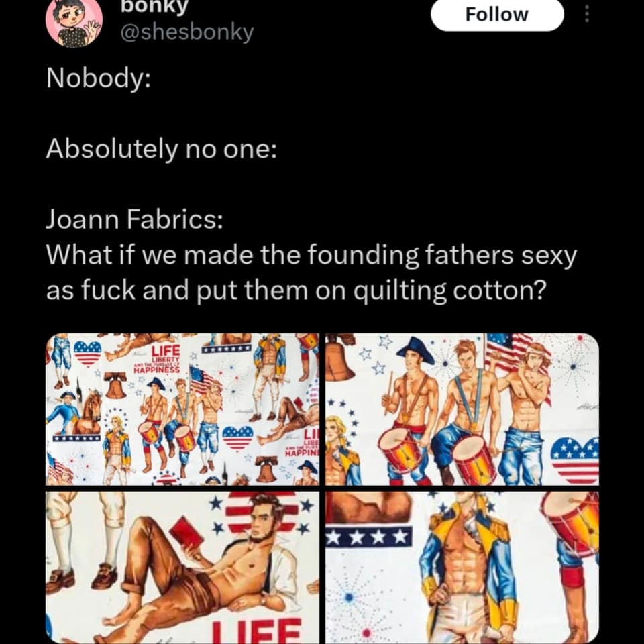Click the flag heart in the top-right photo
This screenshot has width=644, height=644.
(575, 460)
